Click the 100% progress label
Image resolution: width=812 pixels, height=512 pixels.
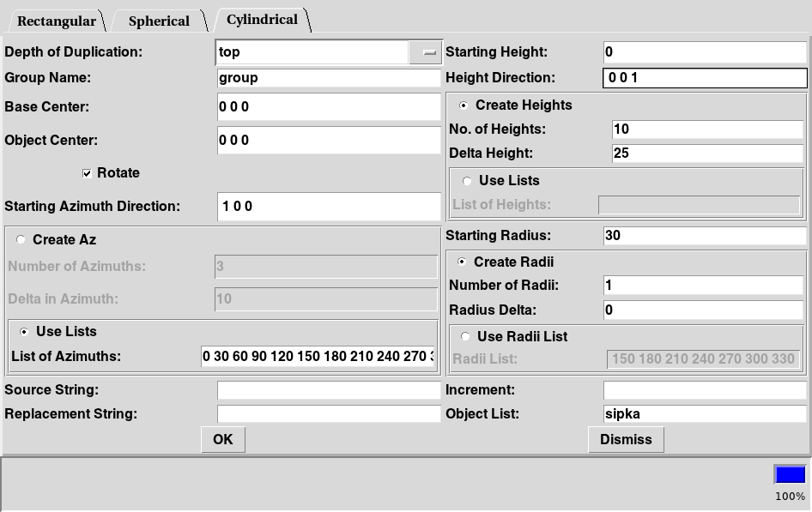(x=791, y=497)
